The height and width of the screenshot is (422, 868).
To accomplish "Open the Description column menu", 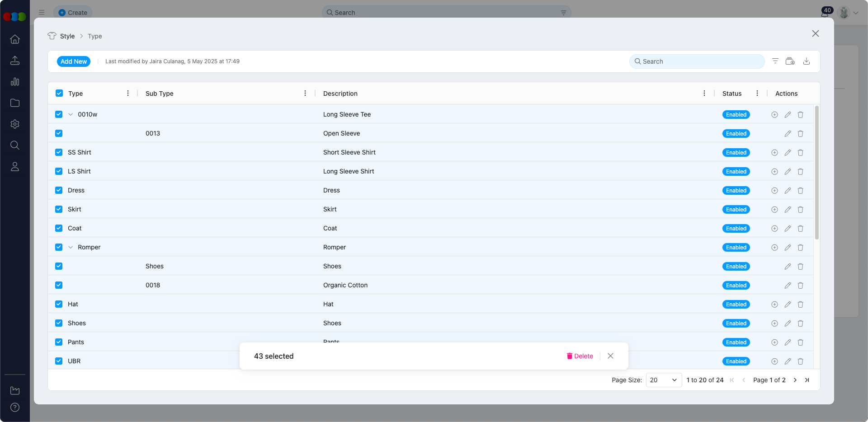I will point(704,94).
